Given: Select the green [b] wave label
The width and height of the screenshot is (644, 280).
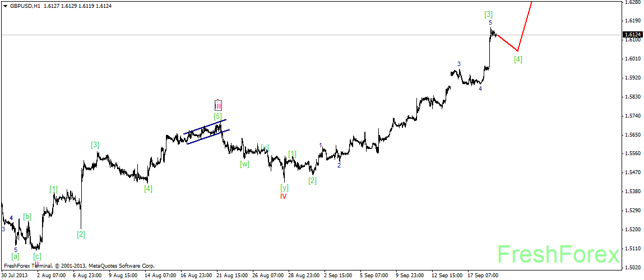Looking at the screenshot, I should tap(27, 216).
